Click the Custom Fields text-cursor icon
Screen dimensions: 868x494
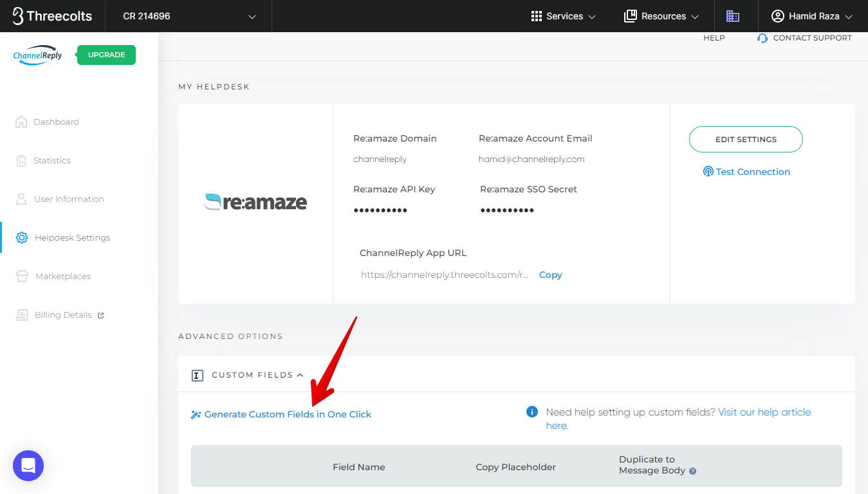coord(198,375)
